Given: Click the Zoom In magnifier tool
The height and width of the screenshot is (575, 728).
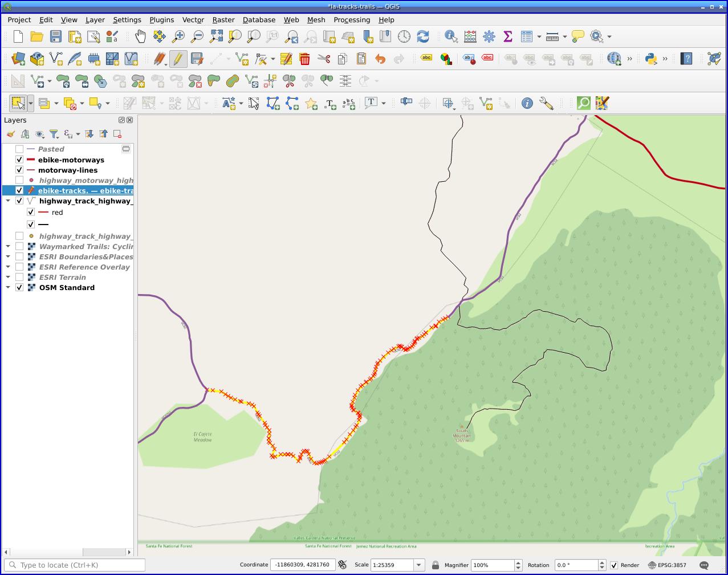Looking at the screenshot, I should tap(178, 37).
